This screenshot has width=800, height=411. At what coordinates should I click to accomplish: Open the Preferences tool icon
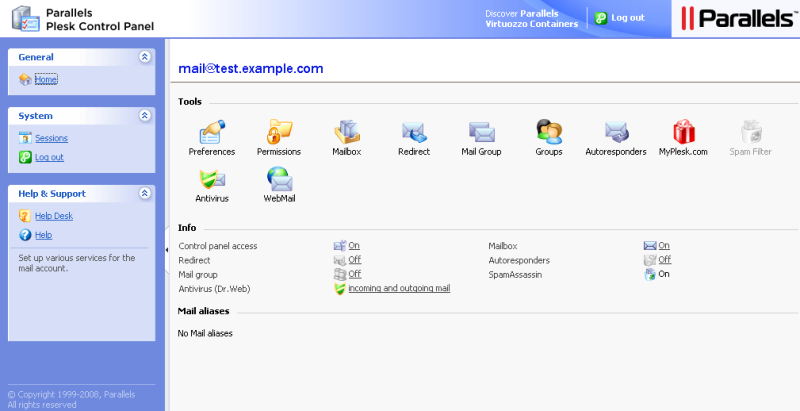click(x=212, y=132)
